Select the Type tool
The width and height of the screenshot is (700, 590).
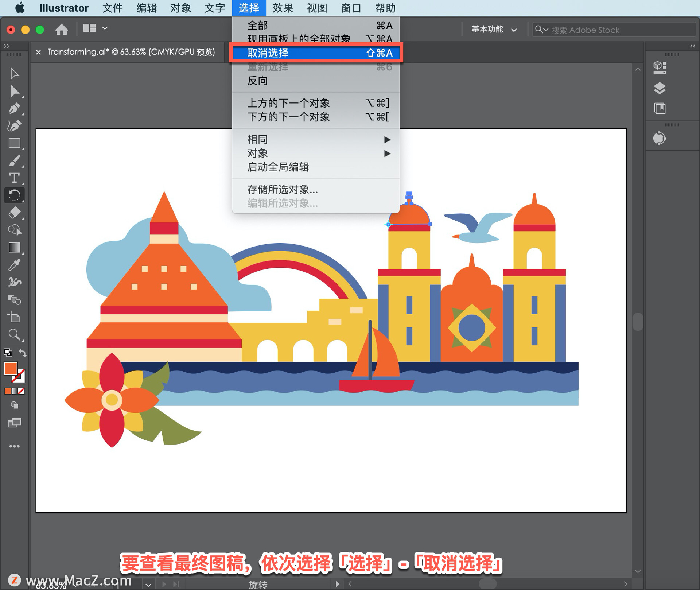tap(14, 178)
